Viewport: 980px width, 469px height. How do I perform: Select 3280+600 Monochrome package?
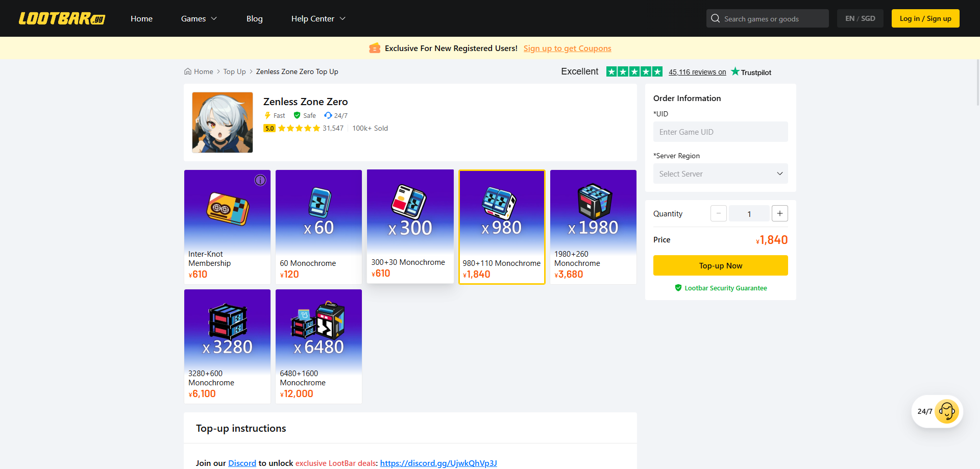click(227, 347)
